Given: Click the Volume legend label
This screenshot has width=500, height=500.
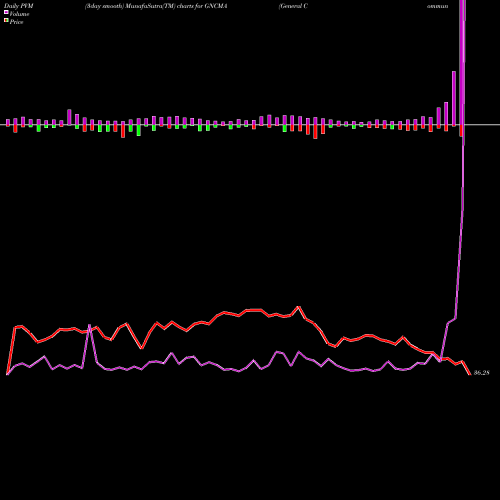Looking at the screenshot, I should click(19, 14).
